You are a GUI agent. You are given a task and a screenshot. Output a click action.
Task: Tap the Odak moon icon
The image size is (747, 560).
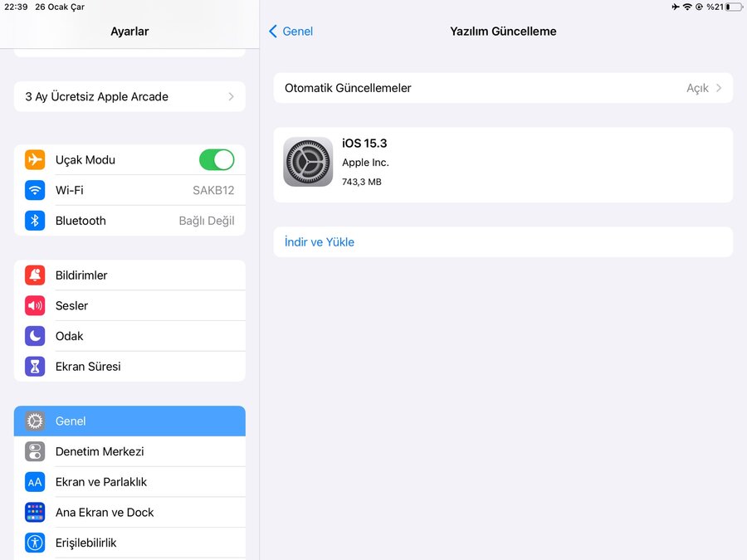point(35,336)
